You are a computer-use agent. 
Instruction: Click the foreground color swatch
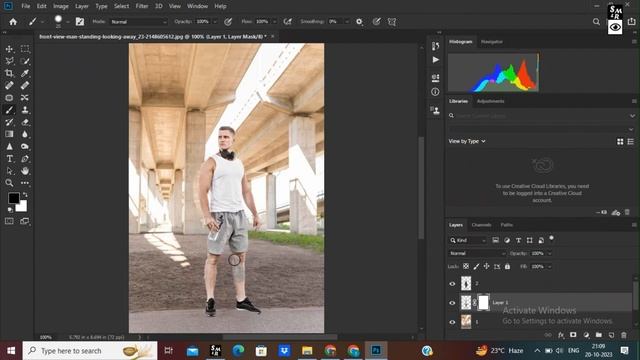click(x=13, y=198)
